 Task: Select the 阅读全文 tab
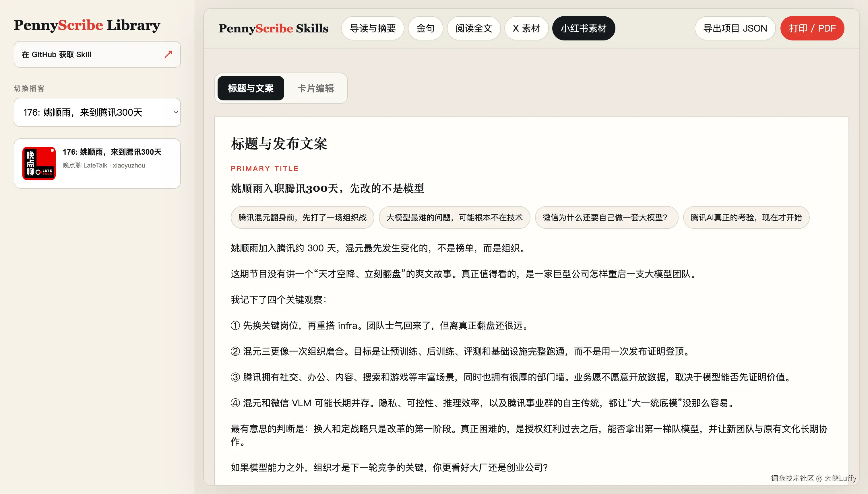click(474, 28)
